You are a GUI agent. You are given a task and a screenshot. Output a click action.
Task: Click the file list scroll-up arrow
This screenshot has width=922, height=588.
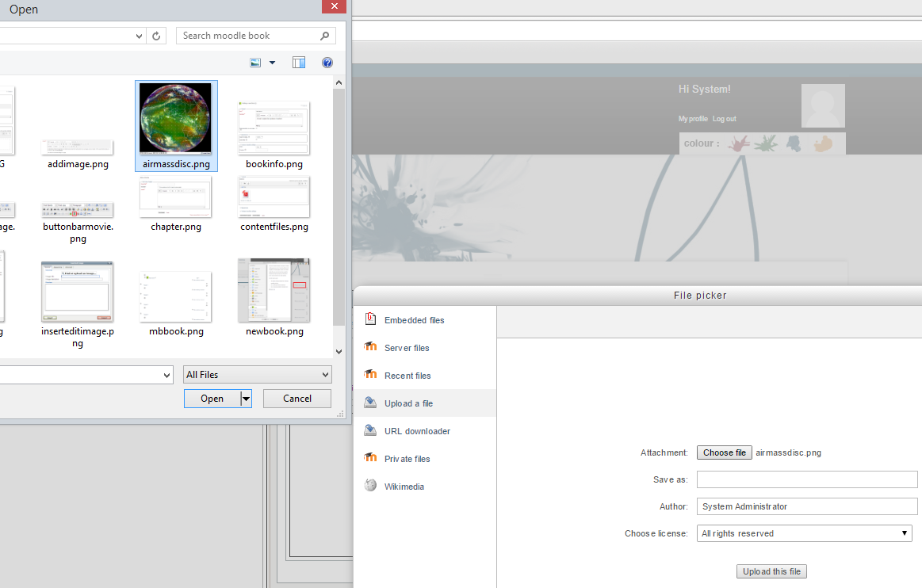point(339,83)
